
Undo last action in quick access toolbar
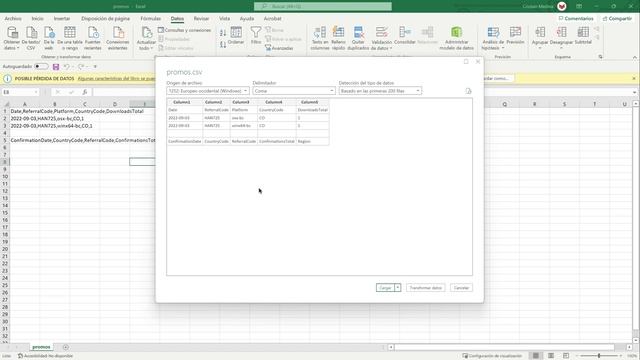click(x=67, y=67)
